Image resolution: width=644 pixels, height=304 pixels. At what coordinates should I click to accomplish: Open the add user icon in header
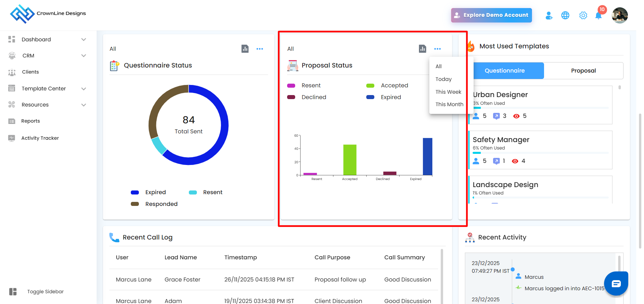tap(549, 15)
